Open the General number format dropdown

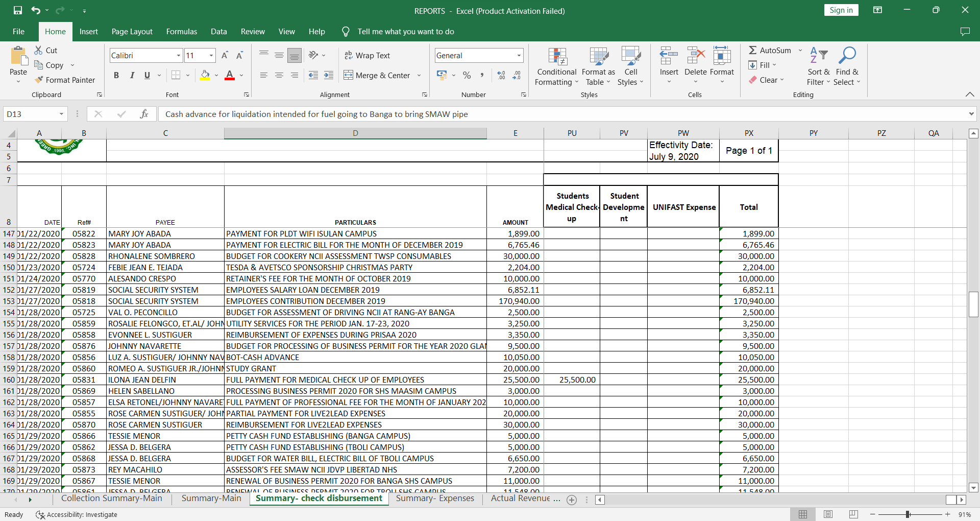519,55
